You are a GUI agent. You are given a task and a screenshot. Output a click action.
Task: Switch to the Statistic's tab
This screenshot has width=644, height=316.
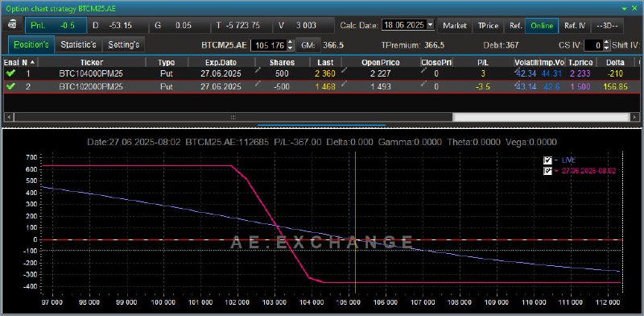pyautogui.click(x=78, y=44)
